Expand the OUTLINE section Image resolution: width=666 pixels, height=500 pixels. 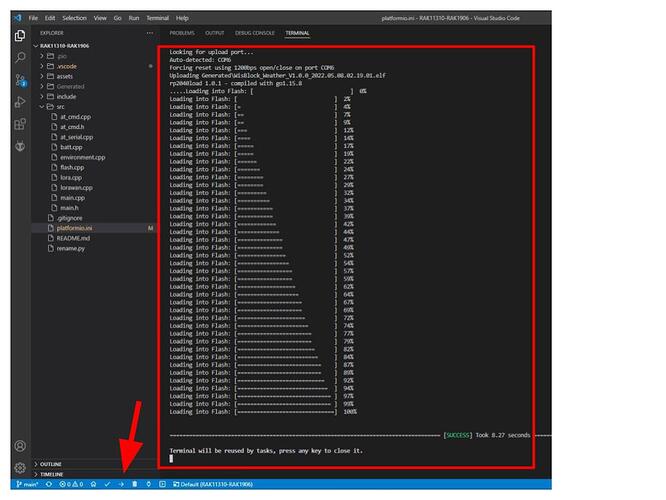pos(52,464)
